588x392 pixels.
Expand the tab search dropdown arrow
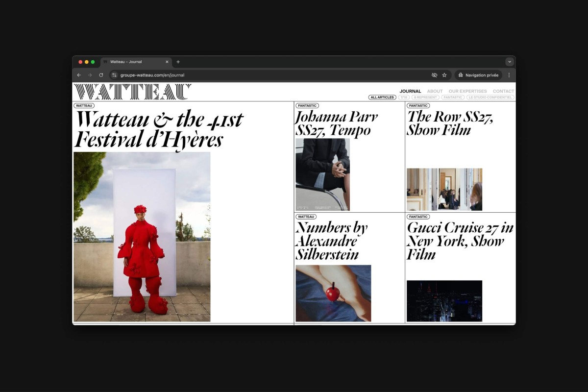(510, 62)
